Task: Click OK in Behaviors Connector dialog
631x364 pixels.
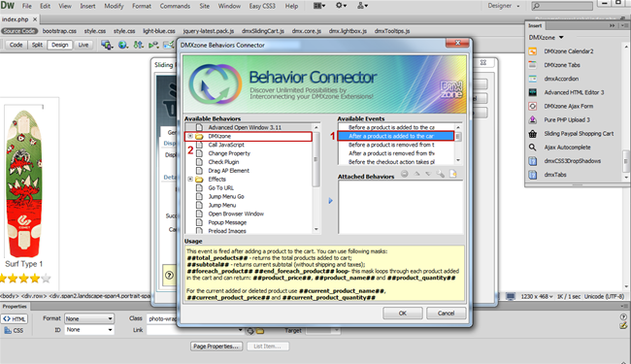Action: (403, 313)
